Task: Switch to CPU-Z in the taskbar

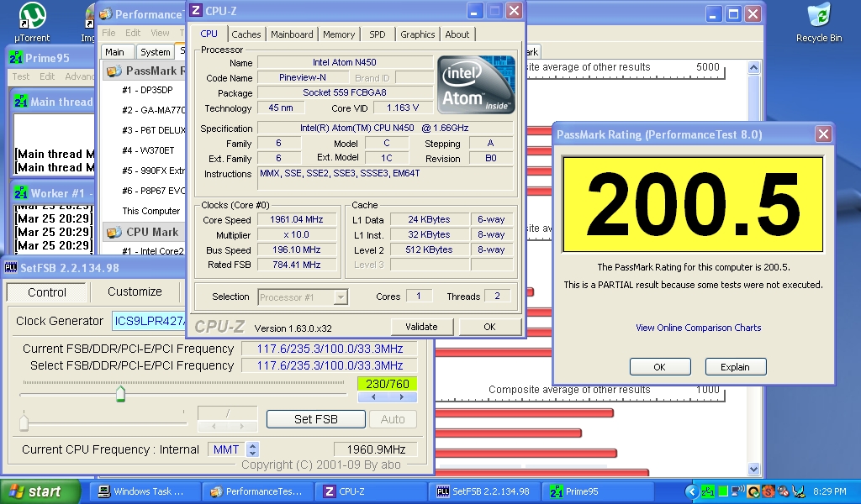Action: 372,491
